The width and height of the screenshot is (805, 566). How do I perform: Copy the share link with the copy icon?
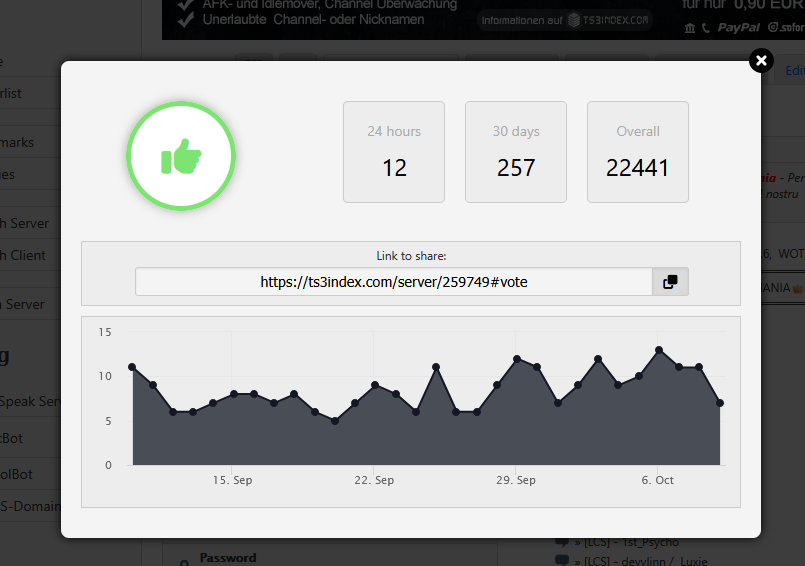pos(670,282)
